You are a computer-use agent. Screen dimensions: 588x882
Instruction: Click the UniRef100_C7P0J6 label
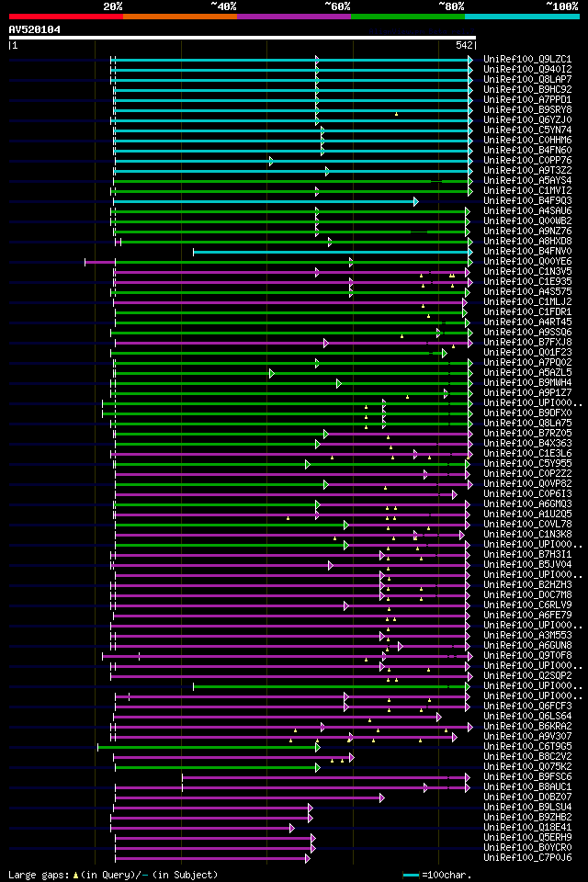pyautogui.click(x=527, y=859)
